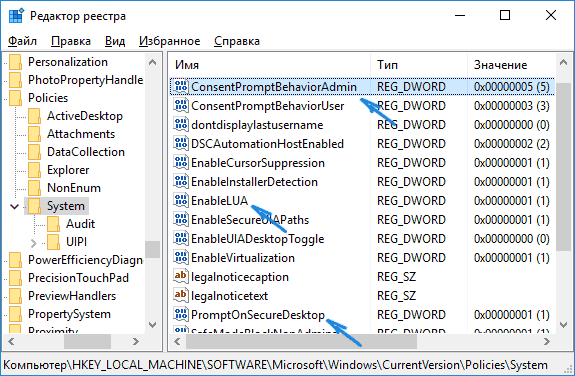The width and height of the screenshot is (575, 376).
Task: Select the PromptOnSecureDesktop value name
Action: (x=258, y=315)
